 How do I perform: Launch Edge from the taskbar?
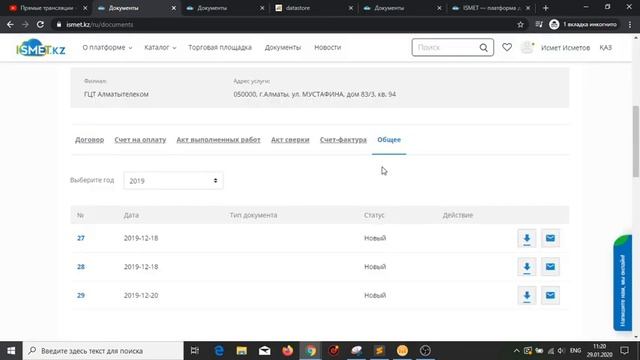(x=219, y=351)
